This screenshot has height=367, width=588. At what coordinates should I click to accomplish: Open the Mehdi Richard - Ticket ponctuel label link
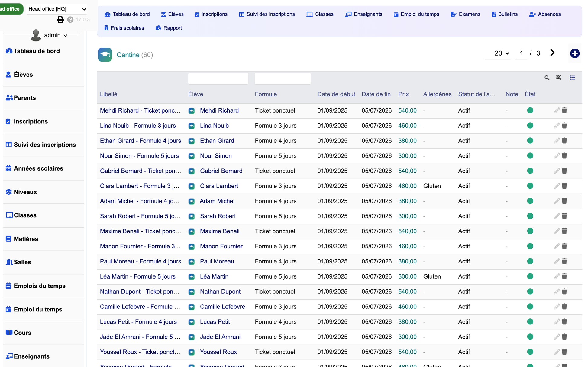140,110
